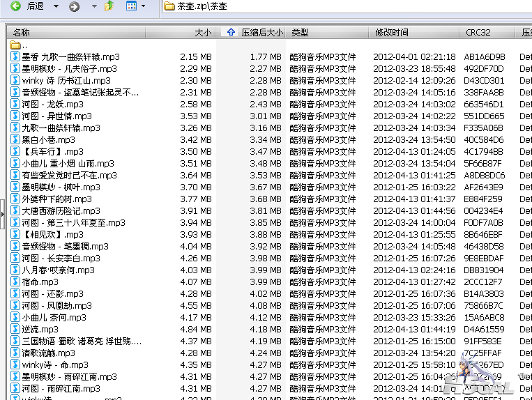Click CRC32 value F335A06B

click(x=483, y=128)
